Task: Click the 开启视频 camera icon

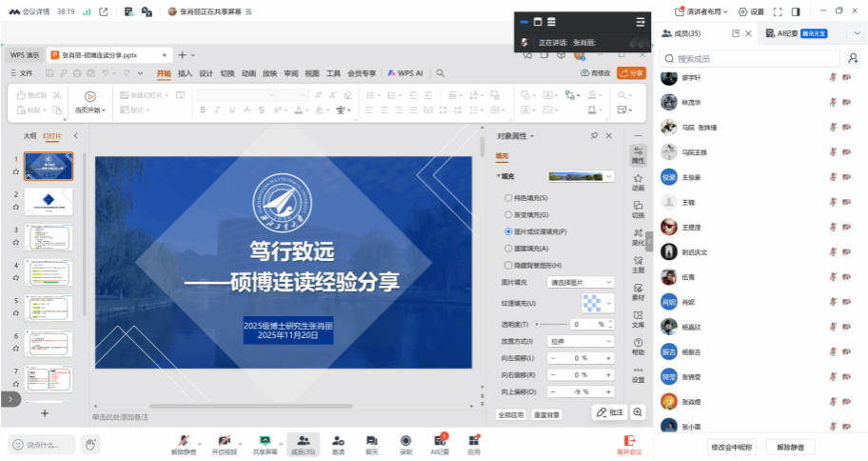Action: pyautogui.click(x=225, y=440)
